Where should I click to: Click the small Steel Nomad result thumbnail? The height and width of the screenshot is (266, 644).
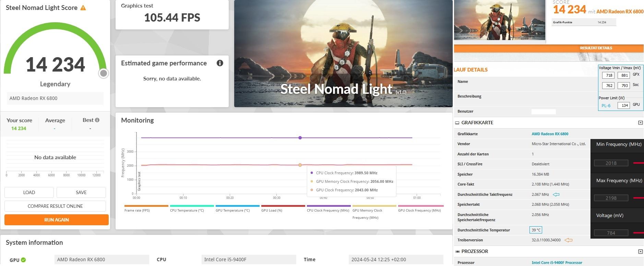500,20
